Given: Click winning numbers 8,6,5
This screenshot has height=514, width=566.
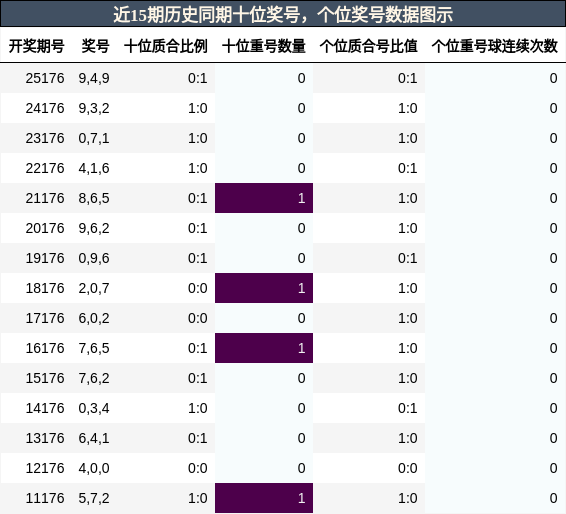Looking at the screenshot, I should coord(94,199).
